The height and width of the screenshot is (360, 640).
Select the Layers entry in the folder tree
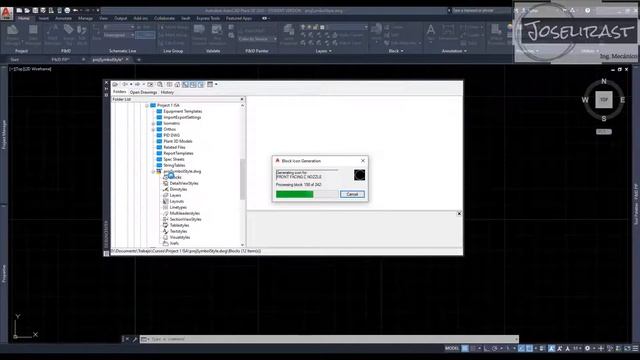click(x=175, y=196)
